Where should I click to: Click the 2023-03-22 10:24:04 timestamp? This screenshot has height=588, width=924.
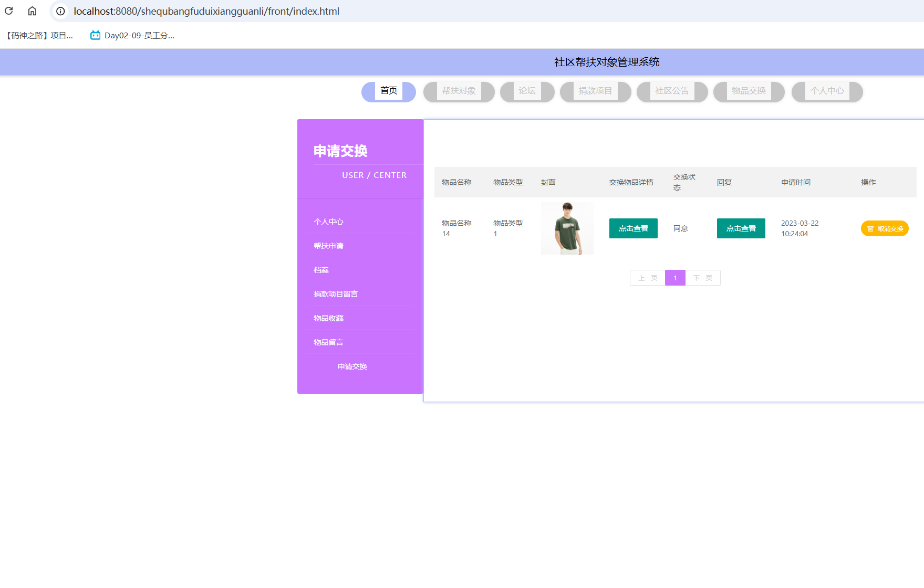(800, 228)
